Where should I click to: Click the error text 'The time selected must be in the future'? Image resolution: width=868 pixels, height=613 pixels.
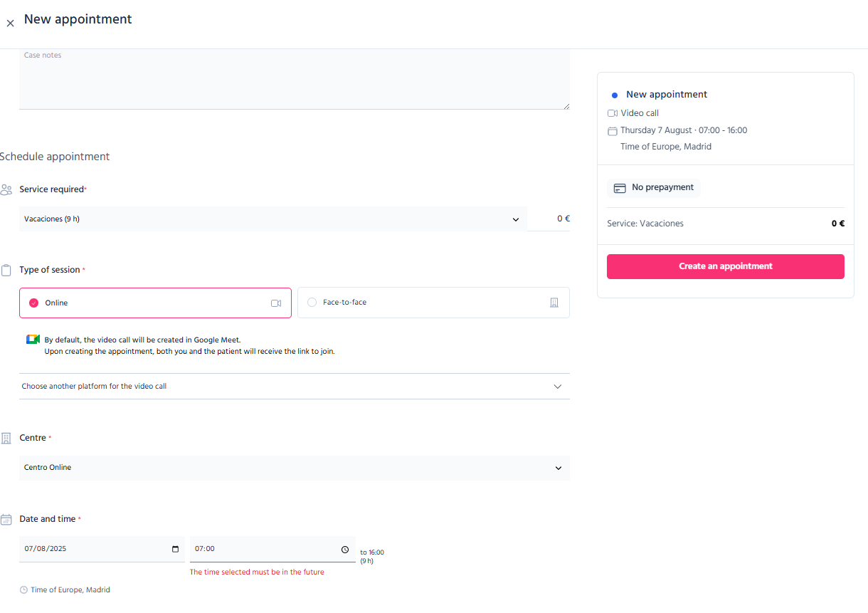point(257,572)
